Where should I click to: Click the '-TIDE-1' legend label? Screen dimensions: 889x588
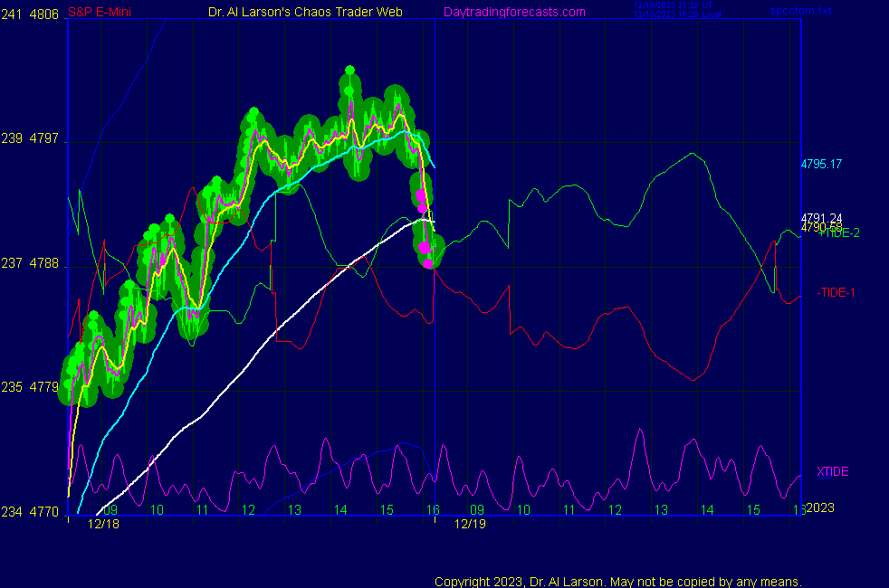click(836, 292)
